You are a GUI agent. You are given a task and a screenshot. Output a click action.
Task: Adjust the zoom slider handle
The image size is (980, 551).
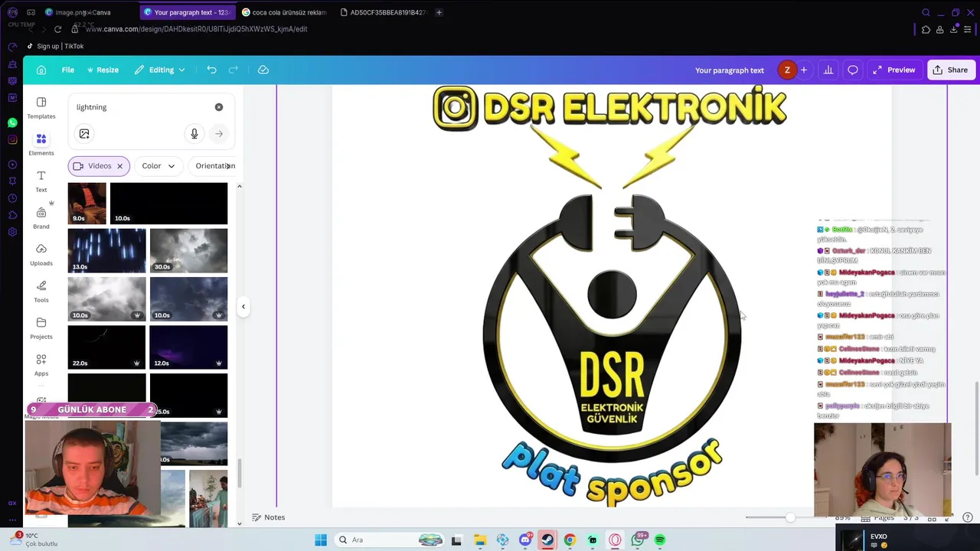790,518
